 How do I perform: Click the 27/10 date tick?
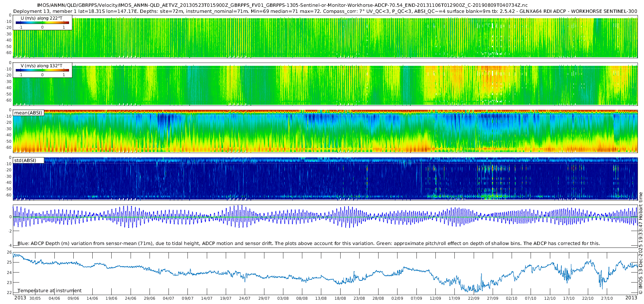[x=607, y=298]
